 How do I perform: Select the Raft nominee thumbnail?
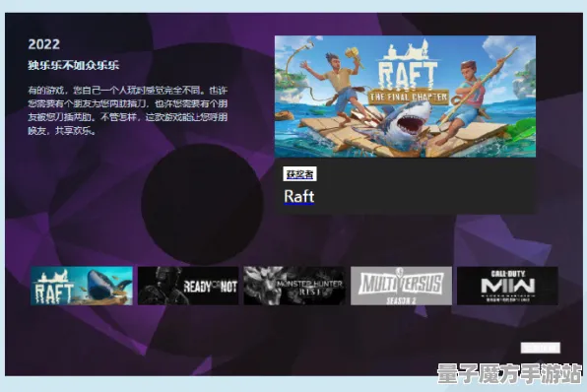tap(82, 286)
